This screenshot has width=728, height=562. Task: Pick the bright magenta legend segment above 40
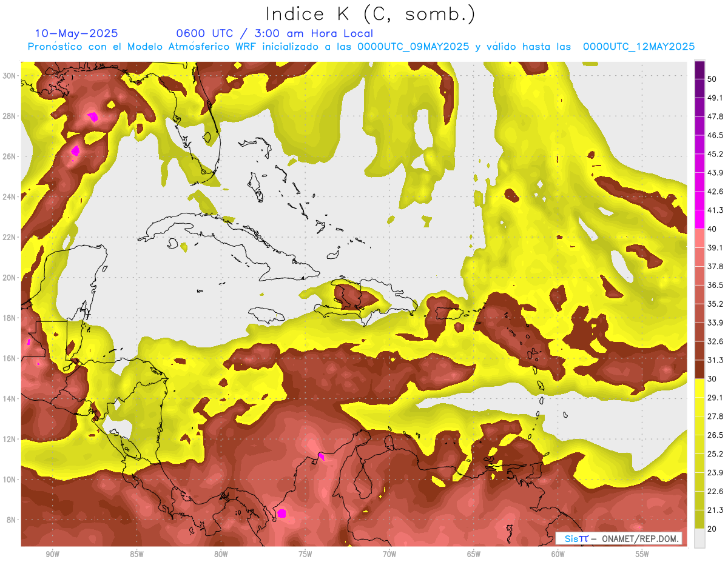pyautogui.click(x=699, y=219)
